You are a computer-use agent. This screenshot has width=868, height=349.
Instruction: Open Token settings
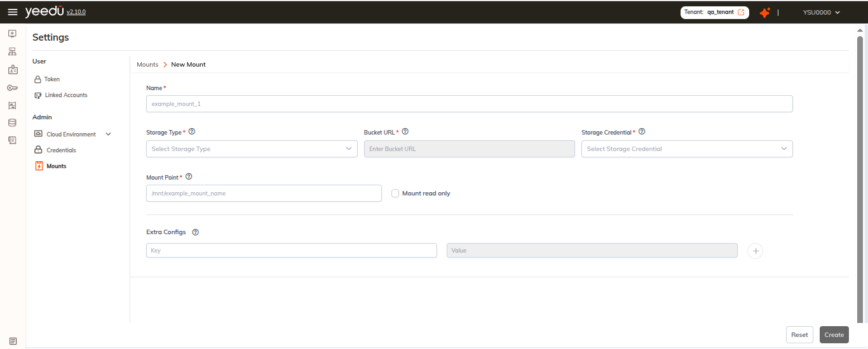[x=52, y=79]
